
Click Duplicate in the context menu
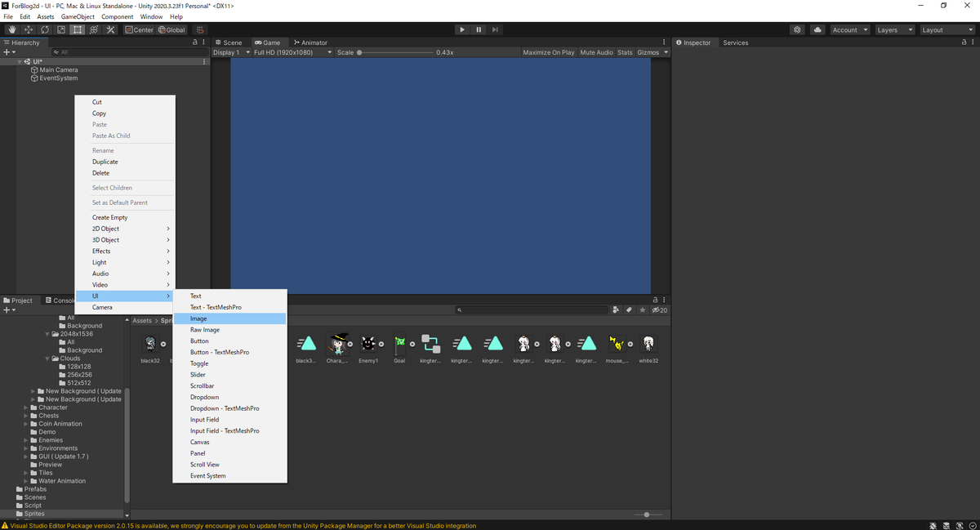(105, 161)
